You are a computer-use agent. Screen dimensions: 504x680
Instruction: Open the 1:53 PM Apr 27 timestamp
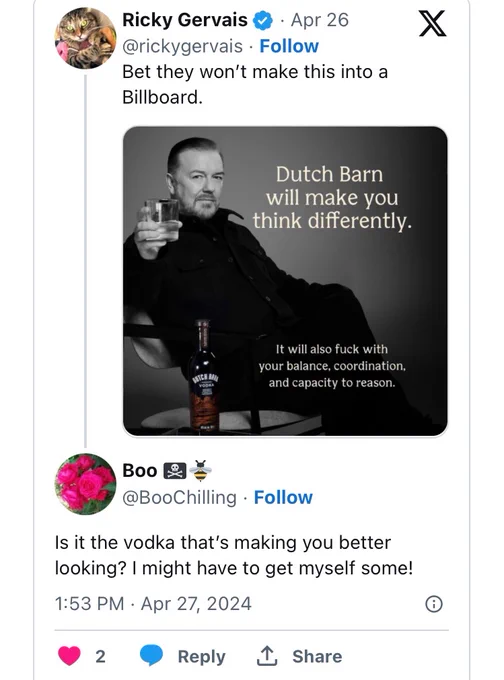click(153, 604)
